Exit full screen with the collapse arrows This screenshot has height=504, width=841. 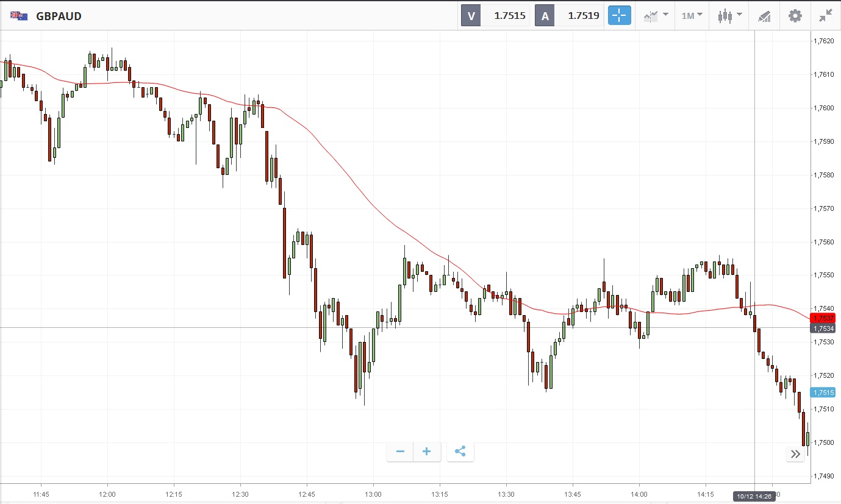[x=826, y=16]
